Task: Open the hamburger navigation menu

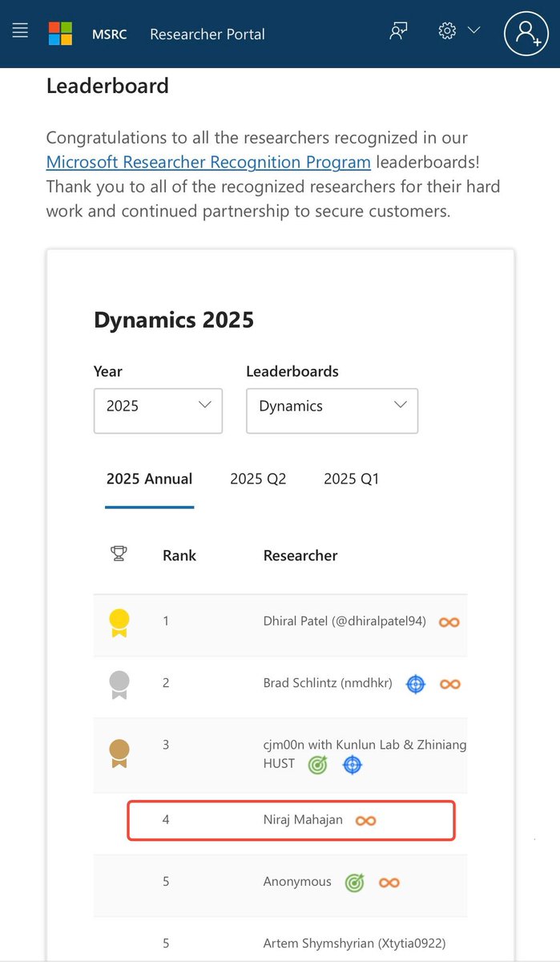Action: pyautogui.click(x=20, y=31)
